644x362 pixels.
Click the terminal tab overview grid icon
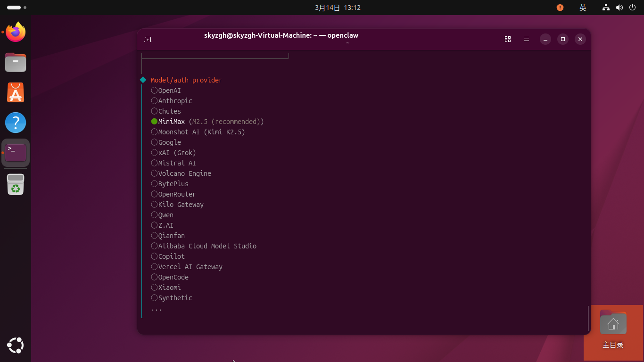(x=508, y=40)
